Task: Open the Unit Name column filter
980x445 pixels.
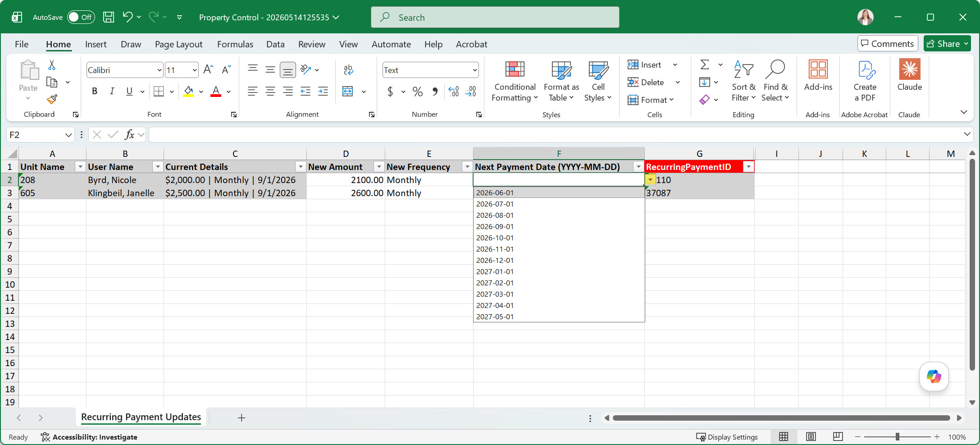Action: pyautogui.click(x=80, y=167)
